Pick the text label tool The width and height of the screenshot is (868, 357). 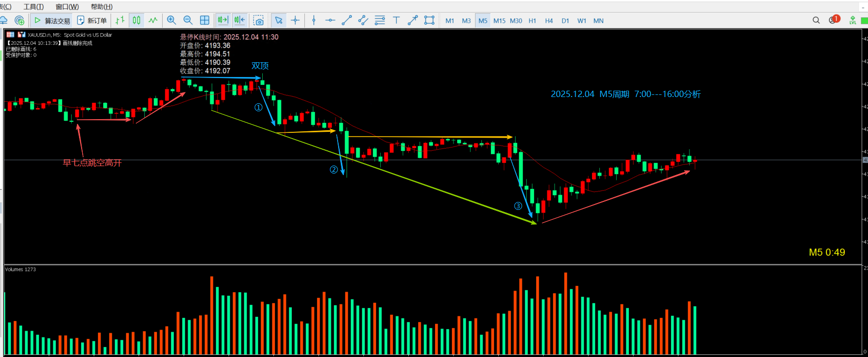(x=396, y=20)
